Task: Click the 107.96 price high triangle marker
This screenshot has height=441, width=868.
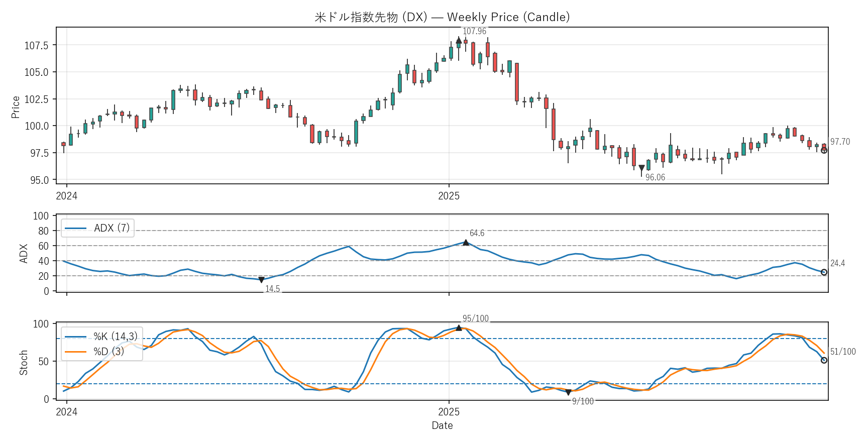Action: coord(459,40)
